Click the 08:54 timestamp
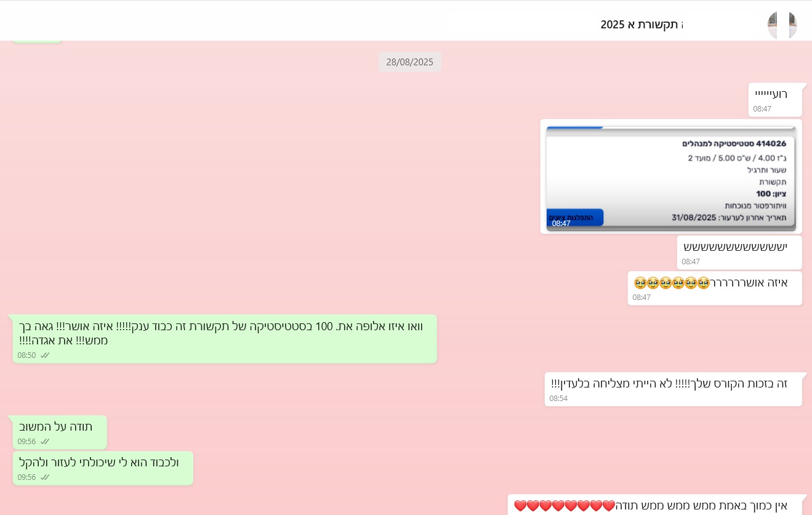 click(x=558, y=399)
